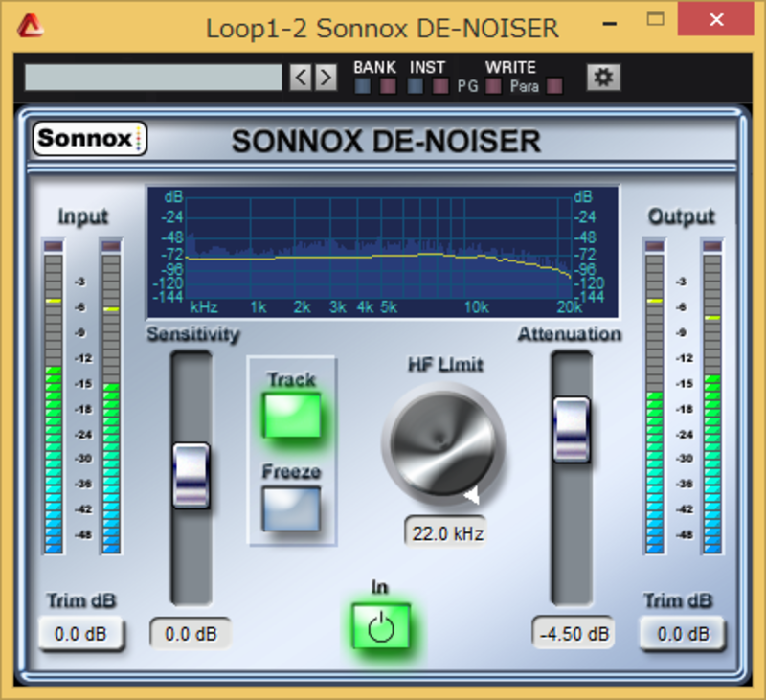Click the app icon in title bar
The height and width of the screenshot is (700, 766).
pyautogui.click(x=30, y=26)
